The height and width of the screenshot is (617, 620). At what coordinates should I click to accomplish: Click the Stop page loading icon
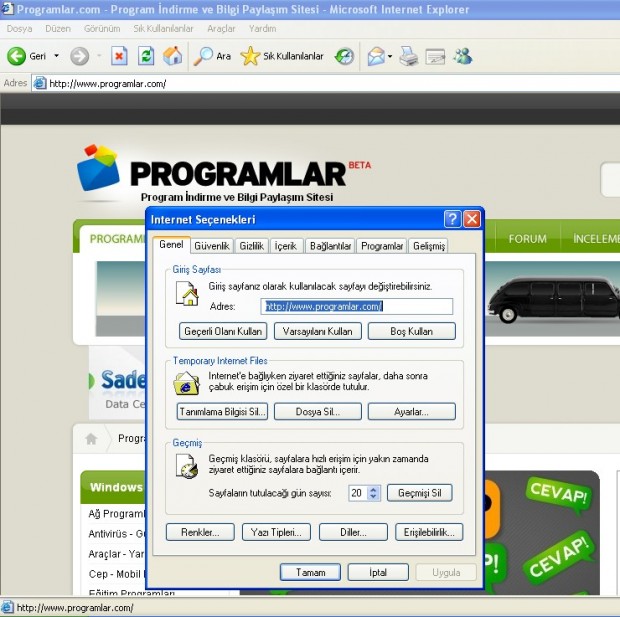pyautogui.click(x=119, y=56)
